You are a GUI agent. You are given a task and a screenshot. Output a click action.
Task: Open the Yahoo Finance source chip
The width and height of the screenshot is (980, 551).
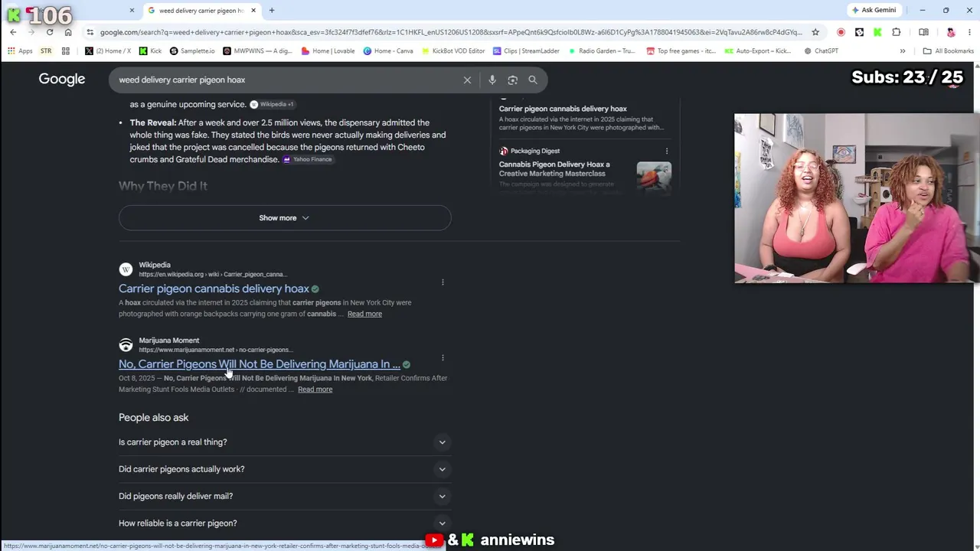[307, 159]
